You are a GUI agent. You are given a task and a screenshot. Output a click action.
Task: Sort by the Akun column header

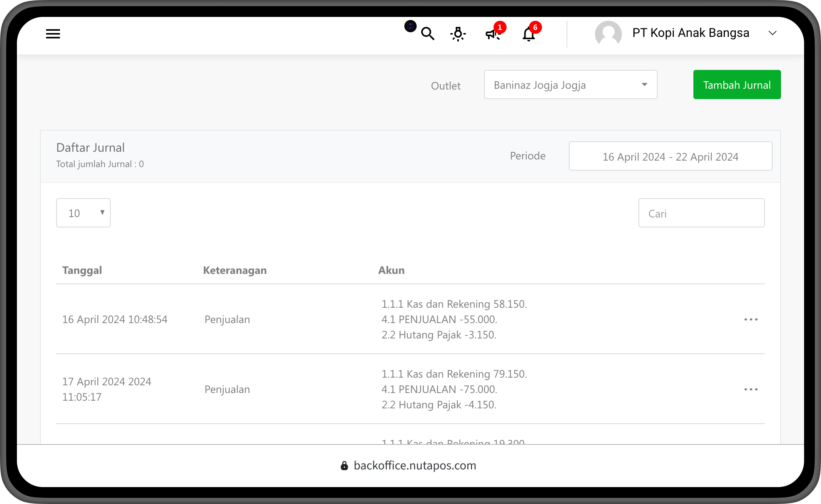click(x=391, y=270)
